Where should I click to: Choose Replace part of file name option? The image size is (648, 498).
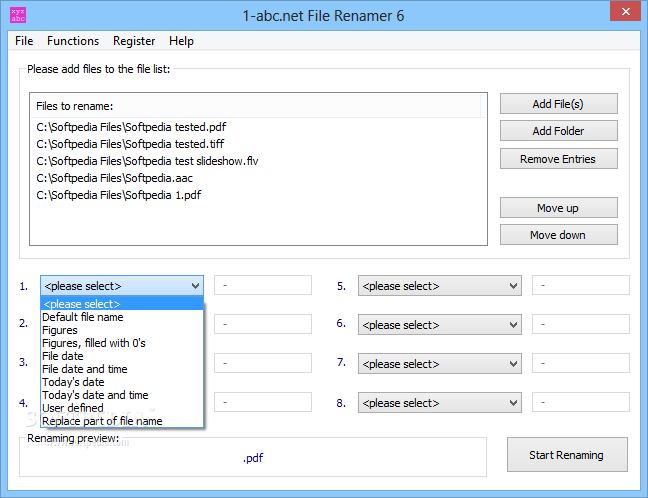(122, 421)
